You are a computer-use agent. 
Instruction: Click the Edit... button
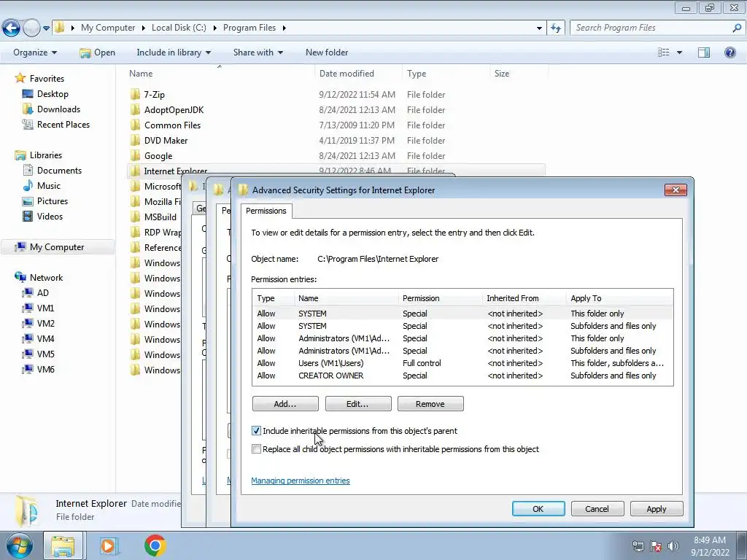coord(357,404)
